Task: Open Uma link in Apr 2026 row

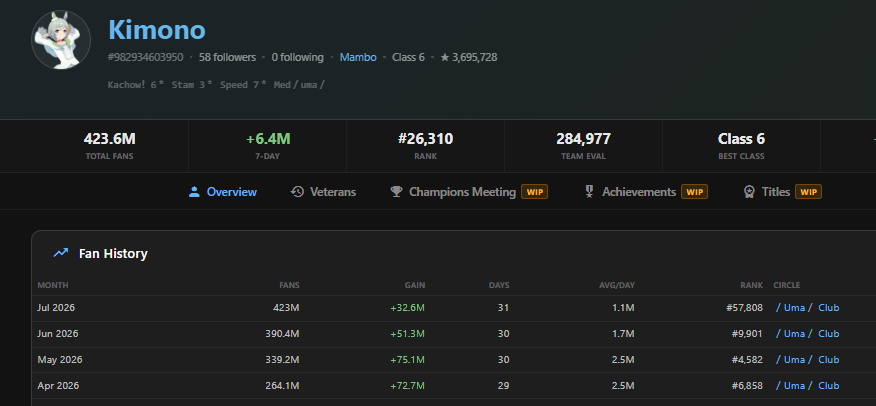Action: coord(793,386)
